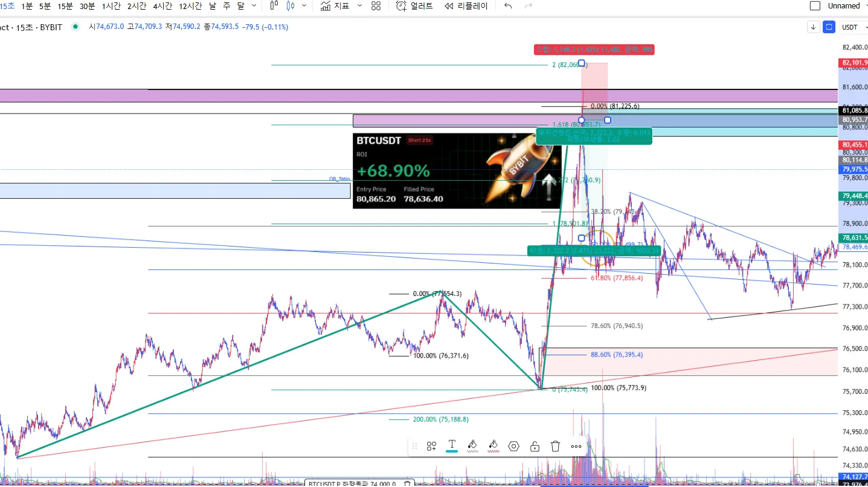This screenshot has height=487, width=868.
Task: Select the 달 monthly interval
Action: [240, 6]
